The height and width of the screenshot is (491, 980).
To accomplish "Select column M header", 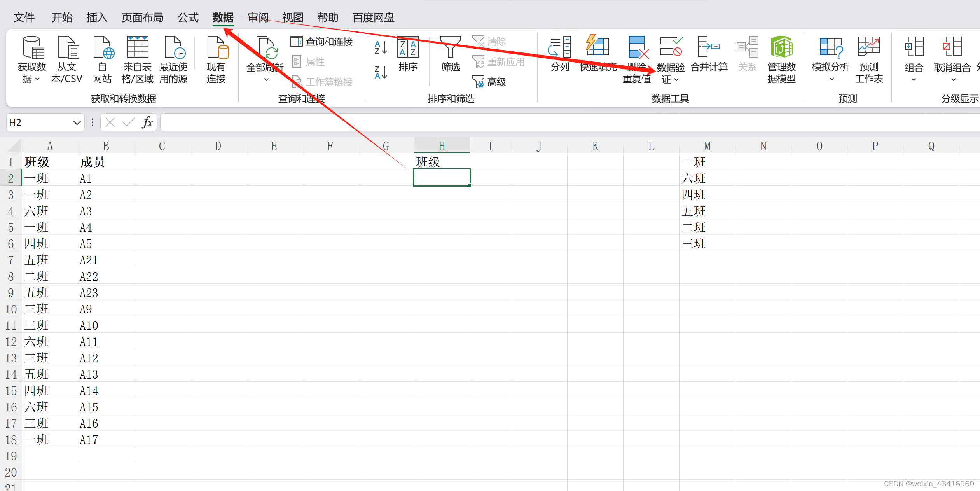I will pos(707,146).
